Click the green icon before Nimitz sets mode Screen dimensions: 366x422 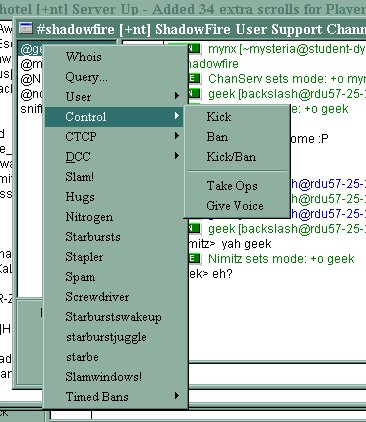point(194,258)
